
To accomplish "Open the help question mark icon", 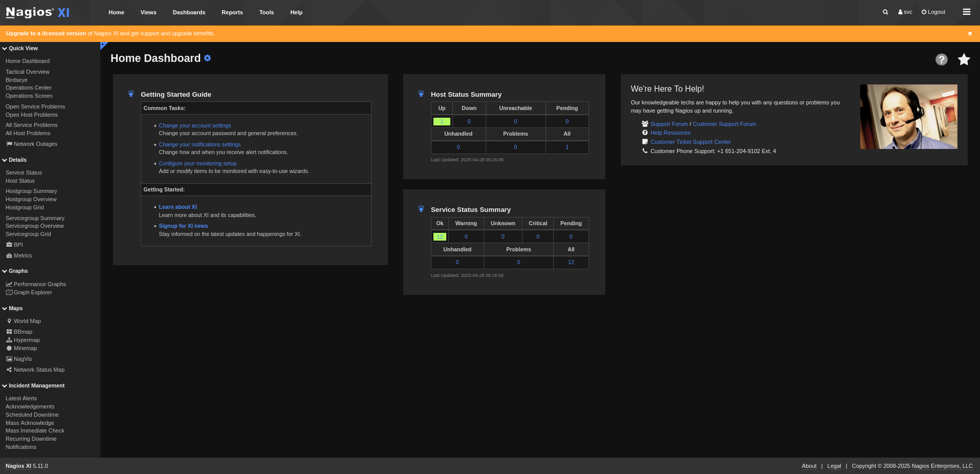I will 942,59.
